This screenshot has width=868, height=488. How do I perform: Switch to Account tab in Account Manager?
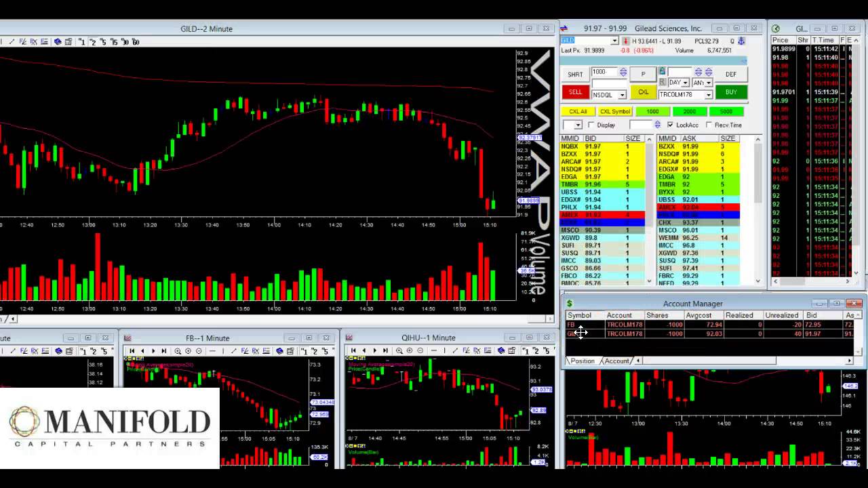(617, 361)
